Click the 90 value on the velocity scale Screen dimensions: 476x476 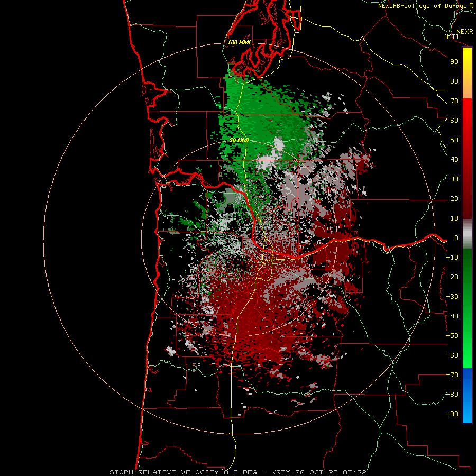tap(454, 62)
